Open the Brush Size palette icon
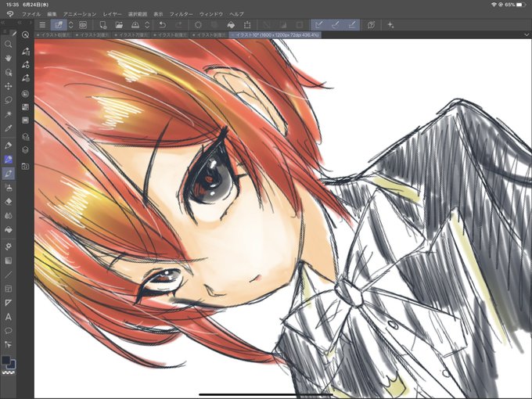Screen dimensions: 532x399 26,78
